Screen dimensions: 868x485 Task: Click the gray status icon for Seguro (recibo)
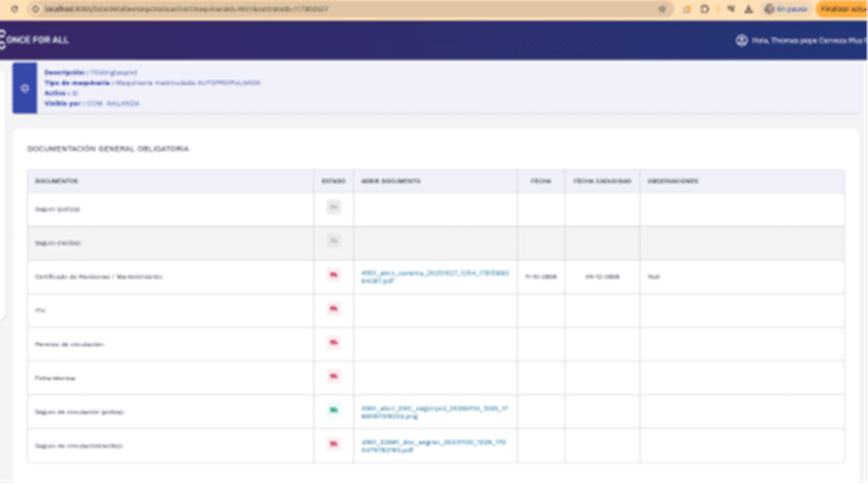pos(334,242)
